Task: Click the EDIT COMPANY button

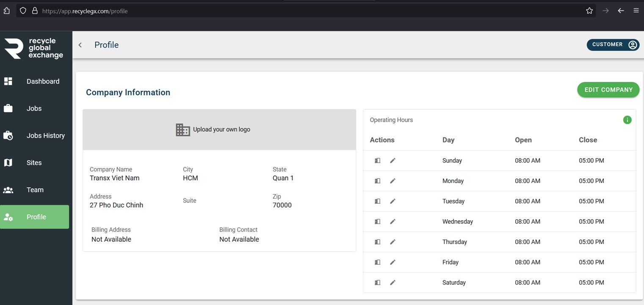Action: pos(608,90)
